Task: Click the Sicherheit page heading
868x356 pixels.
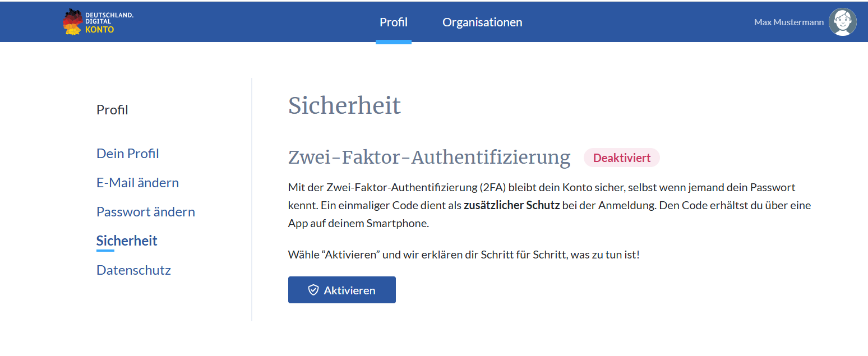Action: 344,105
